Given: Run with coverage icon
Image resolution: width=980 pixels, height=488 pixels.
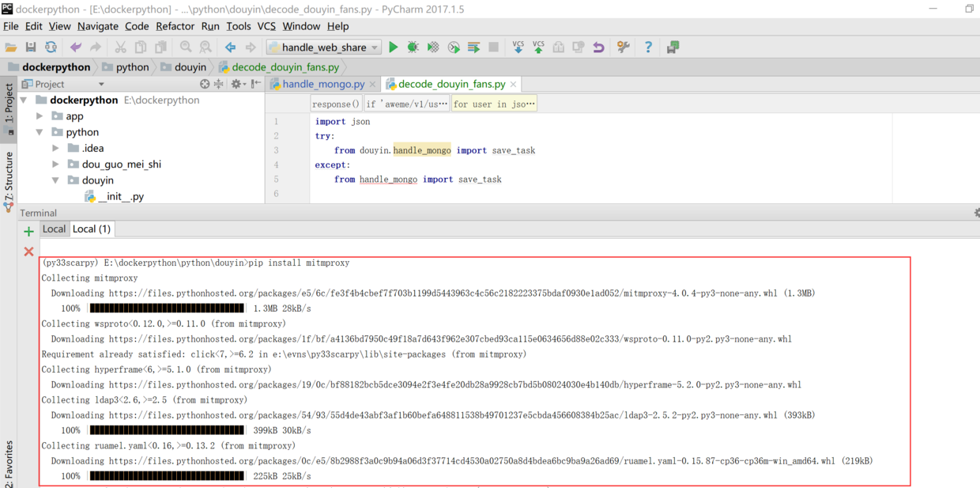Looking at the screenshot, I should pos(433,47).
